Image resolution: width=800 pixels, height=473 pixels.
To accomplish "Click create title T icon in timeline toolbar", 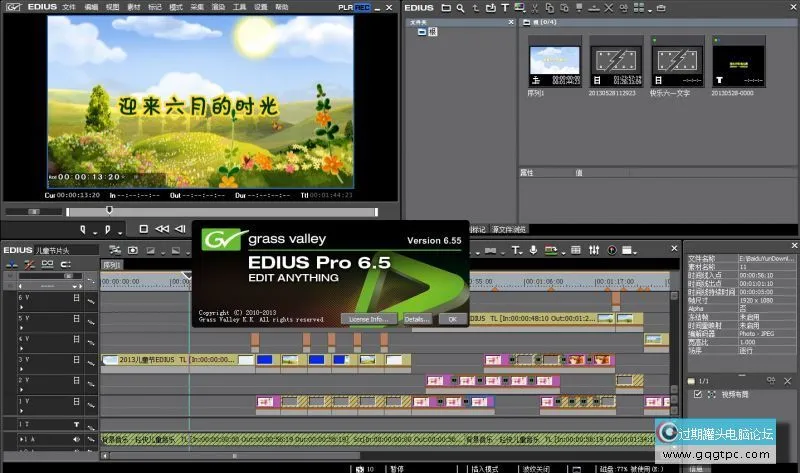I will pos(517,250).
